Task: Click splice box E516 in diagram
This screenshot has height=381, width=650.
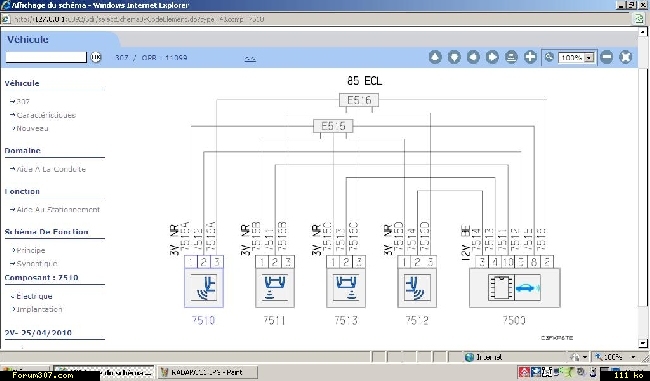Action: pos(359,100)
